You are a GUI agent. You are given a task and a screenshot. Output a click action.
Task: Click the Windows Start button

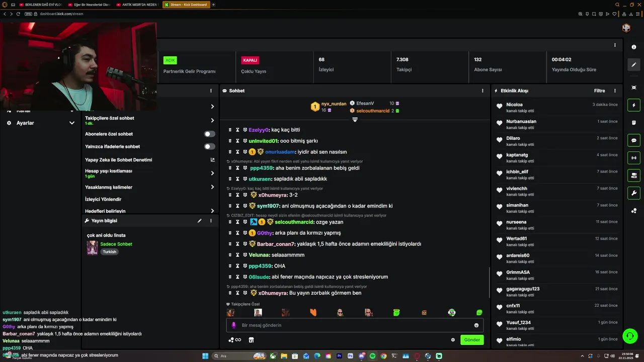coord(205,356)
